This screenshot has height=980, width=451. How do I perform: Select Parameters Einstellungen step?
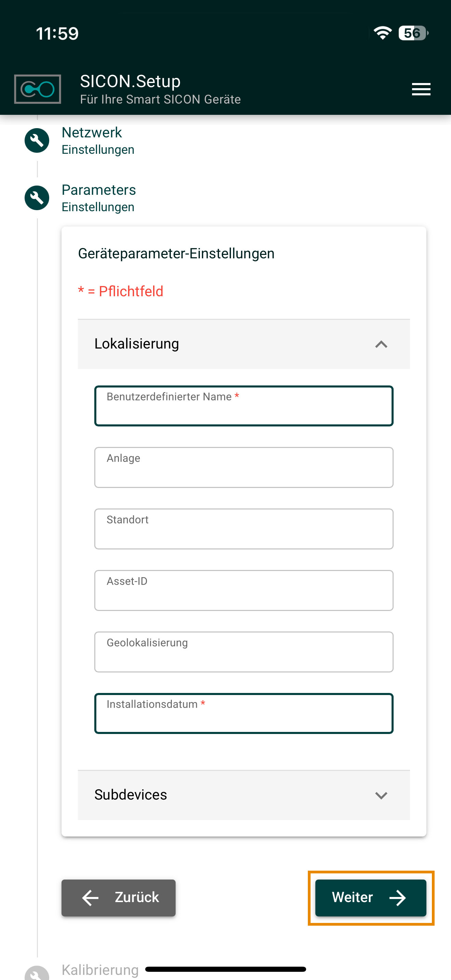tap(98, 198)
